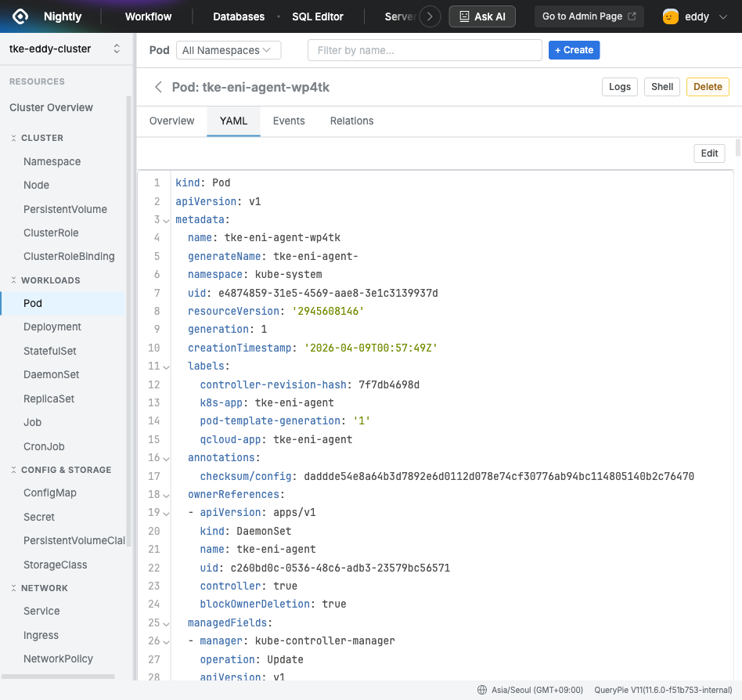Click the globe timezone icon in status bar

[x=481, y=690]
